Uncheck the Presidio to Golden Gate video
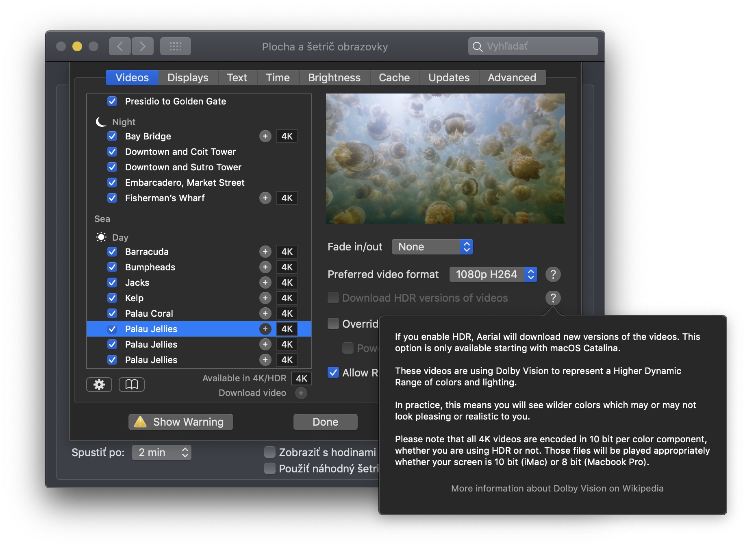The image size is (756, 548). pyautogui.click(x=112, y=101)
